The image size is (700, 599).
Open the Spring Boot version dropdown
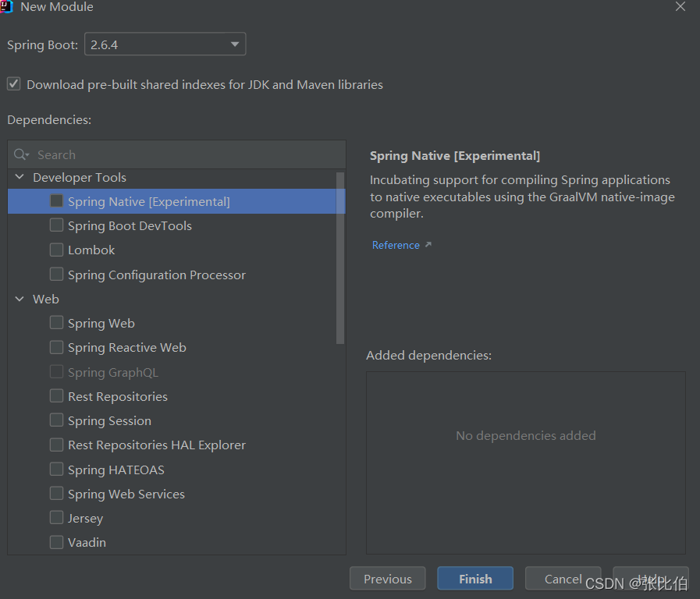pos(165,44)
